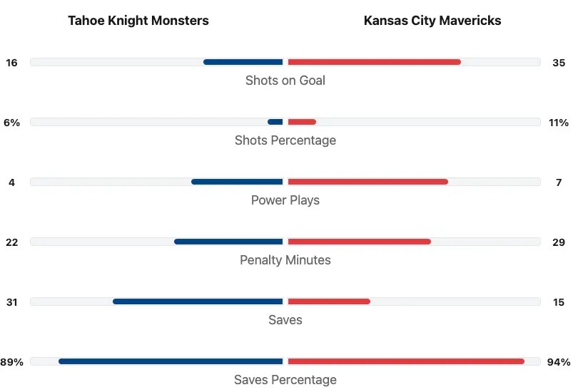Click the red Shots Percentage bar
578x392 pixels.
point(302,122)
